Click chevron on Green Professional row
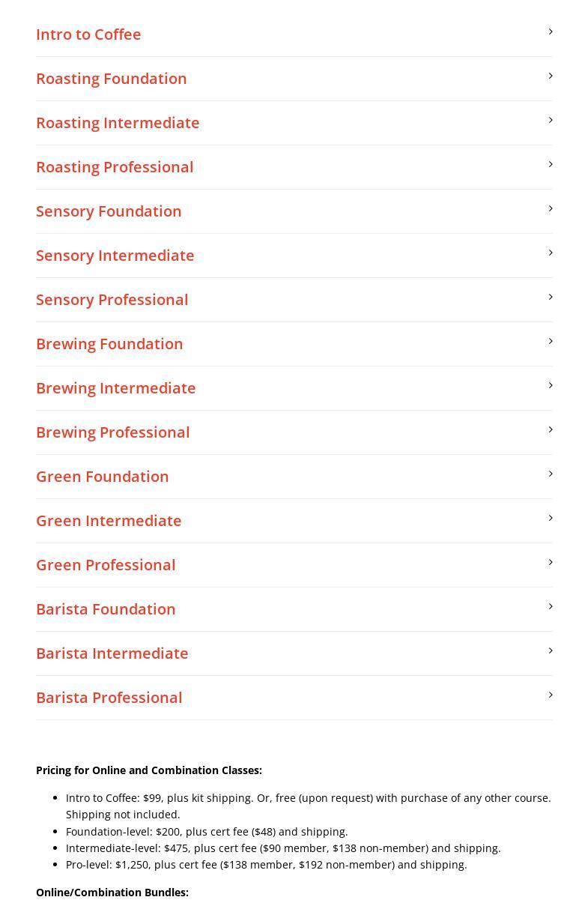The width and height of the screenshot is (588, 909). tap(550, 562)
